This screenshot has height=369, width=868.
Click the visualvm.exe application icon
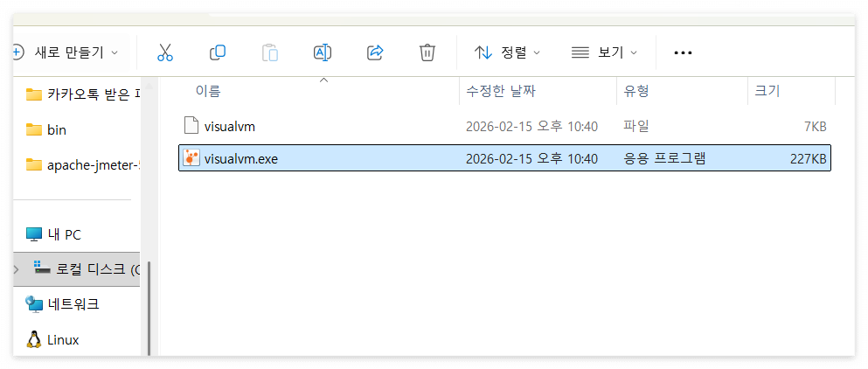click(x=191, y=158)
